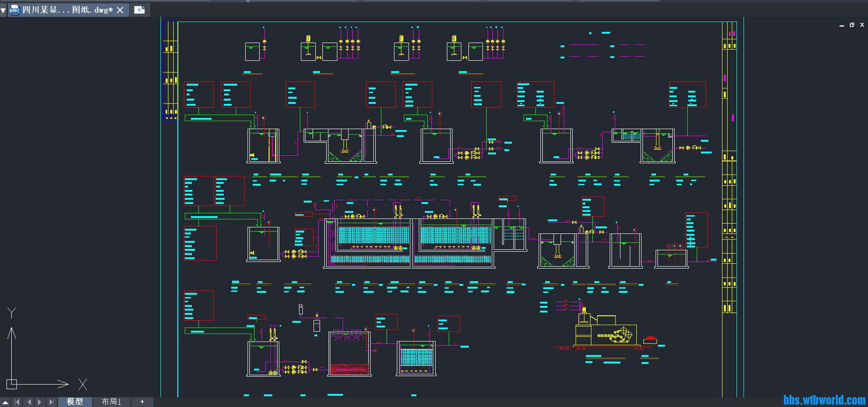Switch to the 布局1 layout tab
The width and height of the screenshot is (868, 407).
pos(111,402)
